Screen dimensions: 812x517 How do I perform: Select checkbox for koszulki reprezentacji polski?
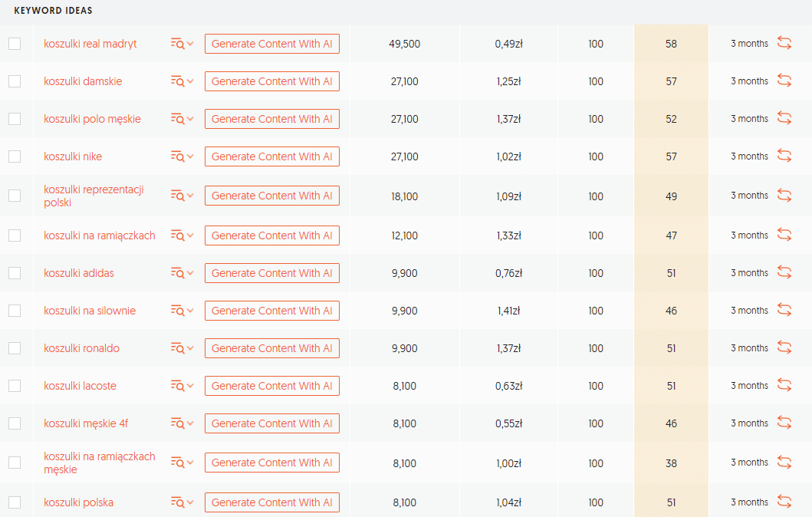(x=15, y=196)
